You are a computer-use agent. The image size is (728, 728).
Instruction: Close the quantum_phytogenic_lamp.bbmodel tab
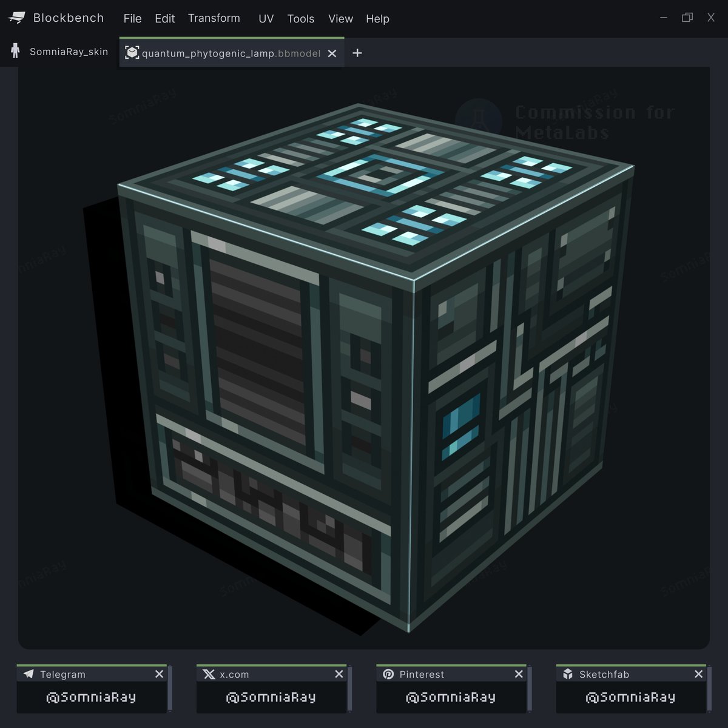click(332, 53)
